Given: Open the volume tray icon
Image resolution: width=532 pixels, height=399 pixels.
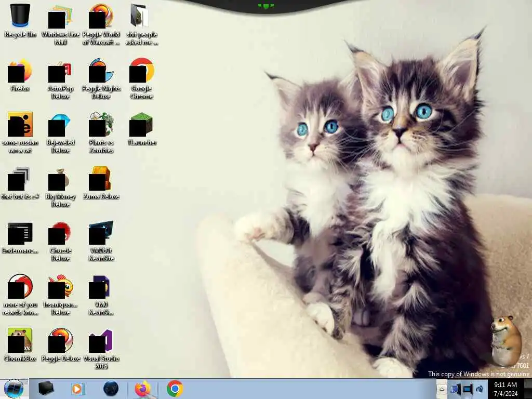Looking at the screenshot, I should point(480,389).
